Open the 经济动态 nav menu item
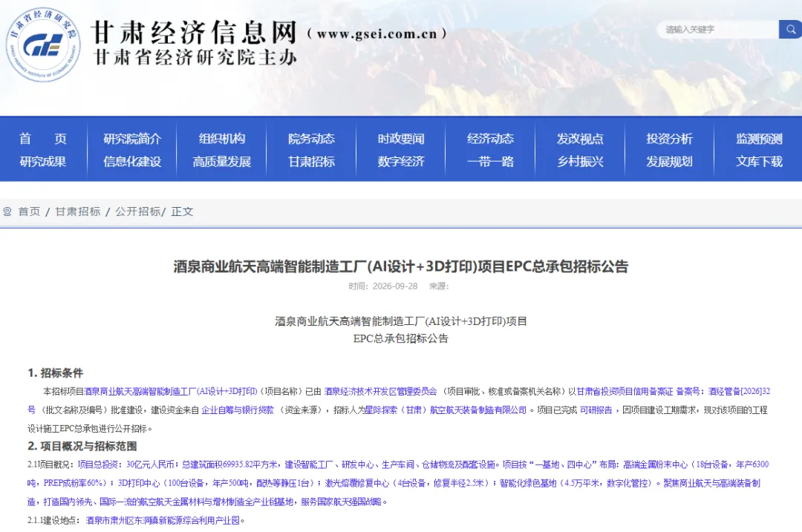 (x=491, y=139)
